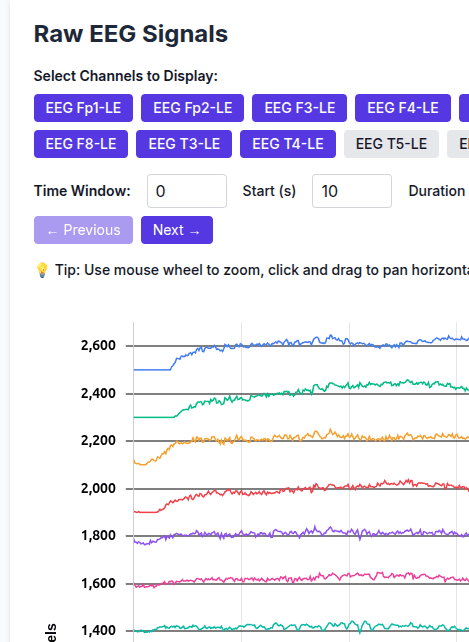Click the 1,600 y-axis label
Image resolution: width=469 pixels, height=642 pixels.
98,583
